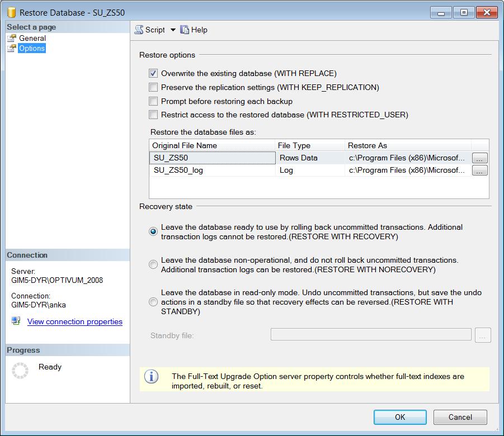Click the Log file type cell
The image size is (504, 436).
click(310, 170)
